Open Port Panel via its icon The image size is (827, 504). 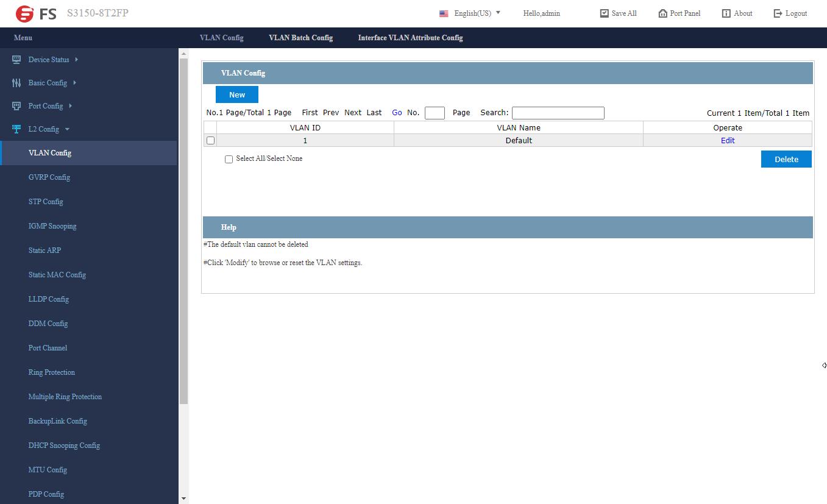pyautogui.click(x=662, y=13)
